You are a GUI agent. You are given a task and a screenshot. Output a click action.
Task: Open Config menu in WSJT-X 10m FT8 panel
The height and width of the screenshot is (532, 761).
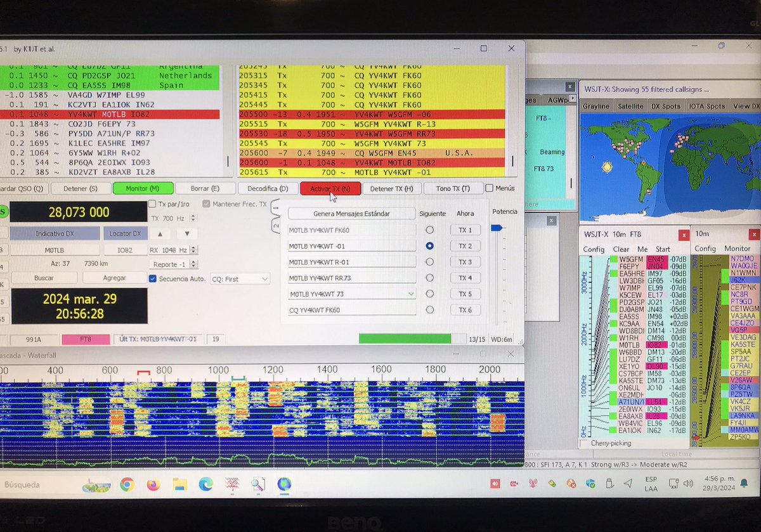click(x=594, y=249)
